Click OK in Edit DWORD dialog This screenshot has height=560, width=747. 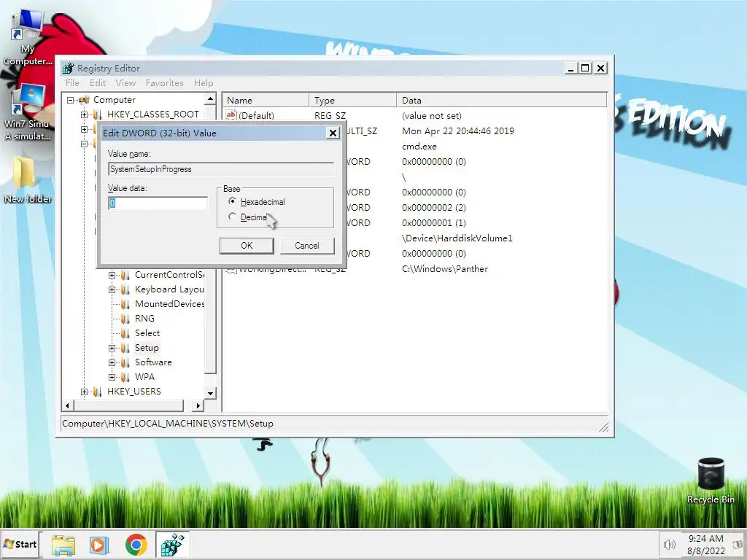[x=247, y=246]
